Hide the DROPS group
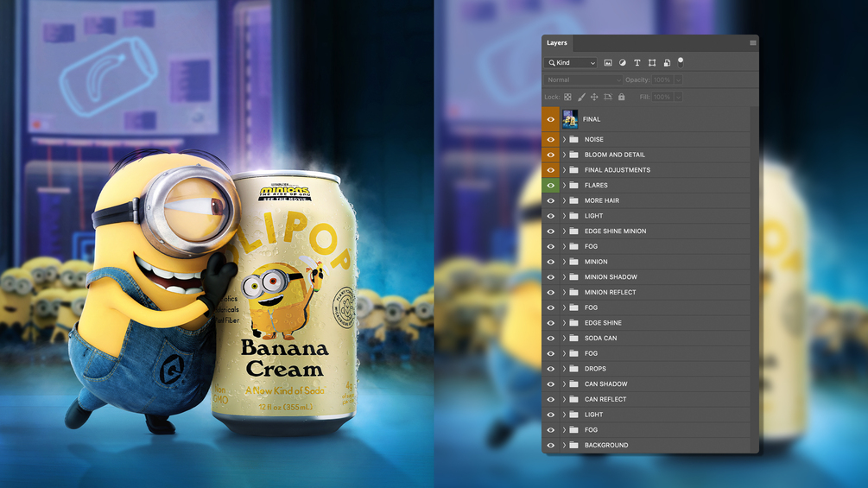Screen dimensions: 868x488 coord(551,369)
